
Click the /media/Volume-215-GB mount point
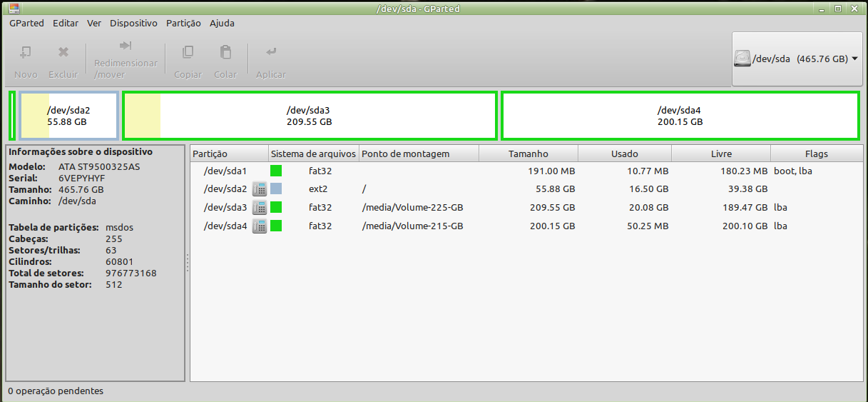point(413,226)
